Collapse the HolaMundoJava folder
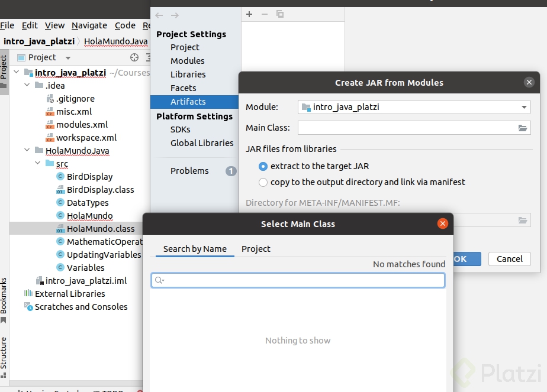The width and height of the screenshot is (547, 392). pos(27,150)
